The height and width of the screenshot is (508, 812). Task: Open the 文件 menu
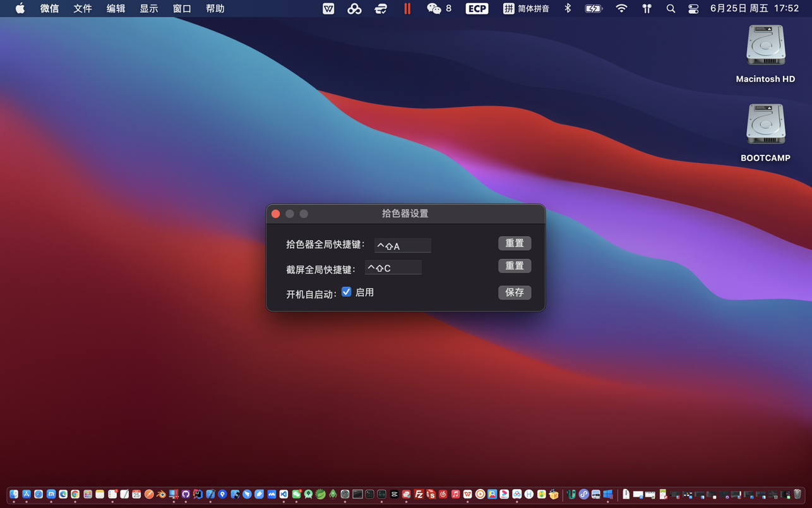point(83,8)
